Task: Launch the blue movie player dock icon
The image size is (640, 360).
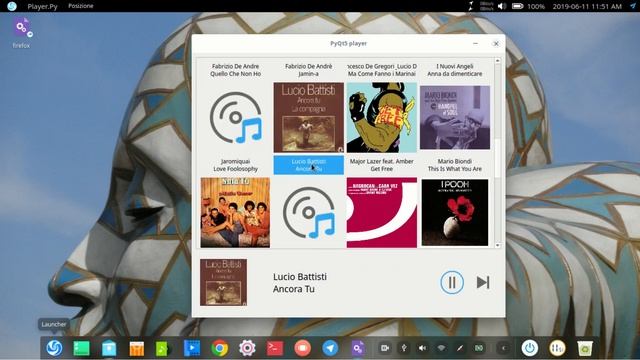Action: [192, 348]
